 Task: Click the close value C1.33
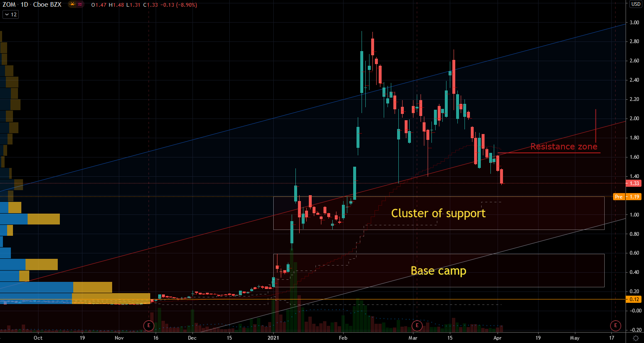150,5
